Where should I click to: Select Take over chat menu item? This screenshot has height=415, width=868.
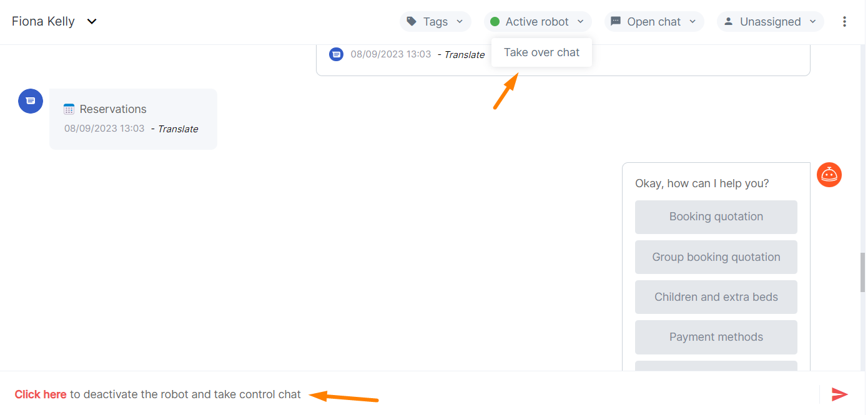[x=541, y=52]
